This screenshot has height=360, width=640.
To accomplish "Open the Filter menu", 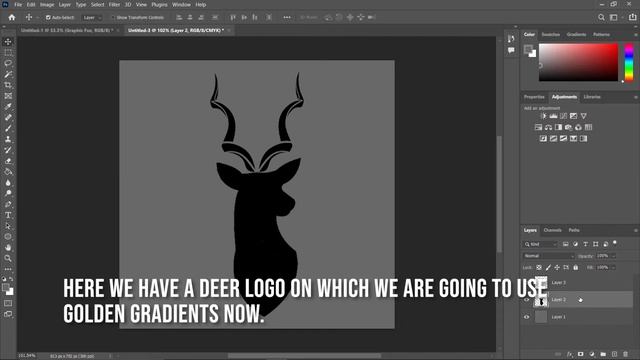I will [x=114, y=4].
